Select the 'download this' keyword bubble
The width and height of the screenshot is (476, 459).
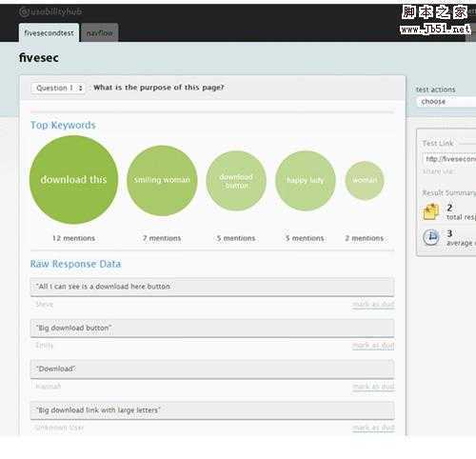(x=73, y=180)
